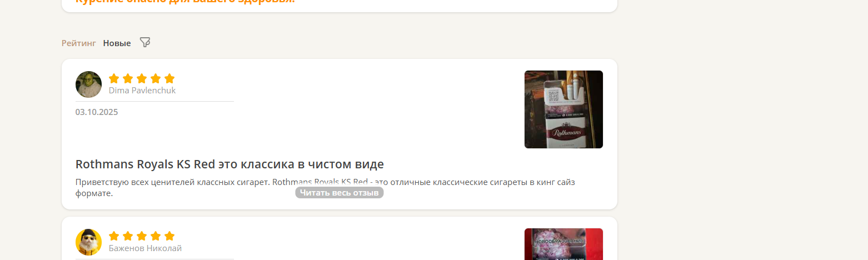Open review title 'Rothmans Royals KS Red это классика'

230,164
